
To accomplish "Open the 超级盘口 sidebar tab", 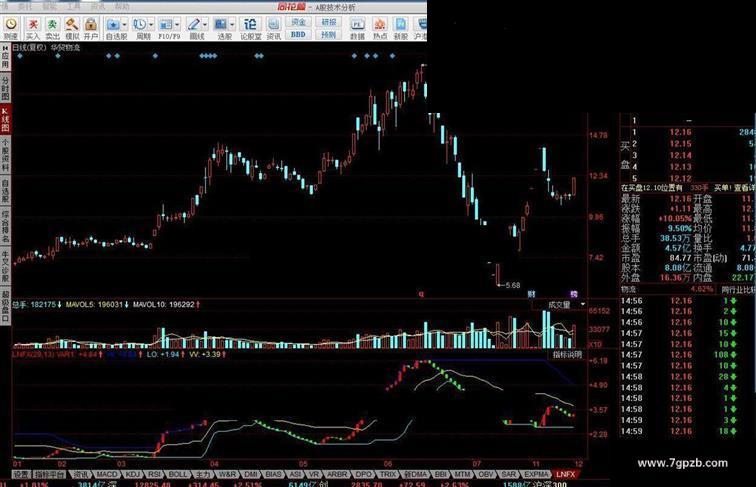I will pos(5,306).
